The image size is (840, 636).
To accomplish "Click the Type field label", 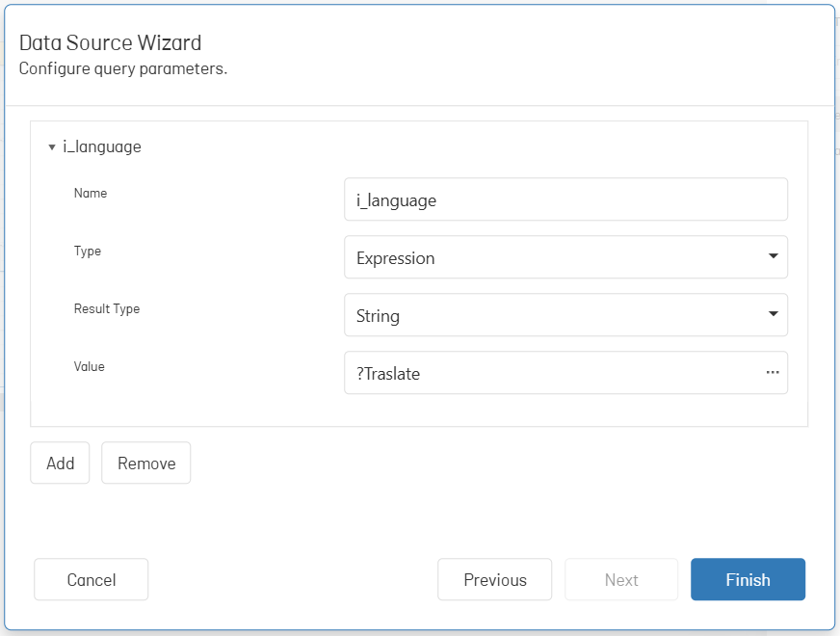I will pyautogui.click(x=88, y=252).
